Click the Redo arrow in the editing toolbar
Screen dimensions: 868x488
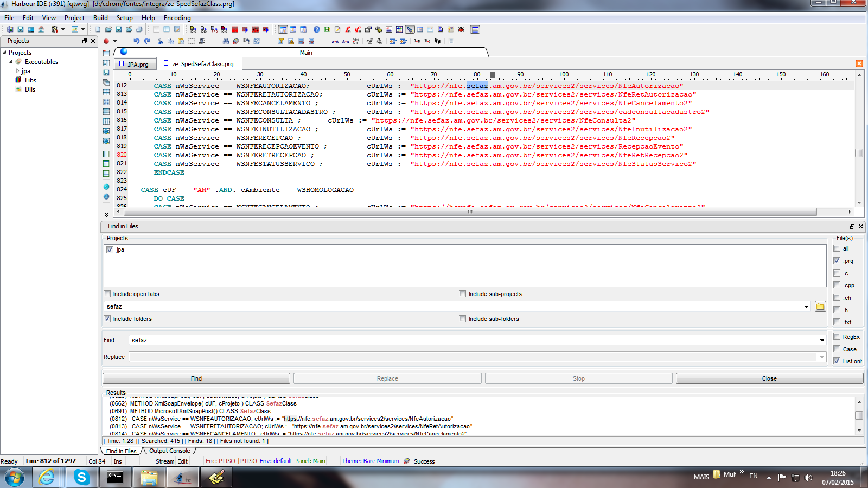(x=147, y=41)
